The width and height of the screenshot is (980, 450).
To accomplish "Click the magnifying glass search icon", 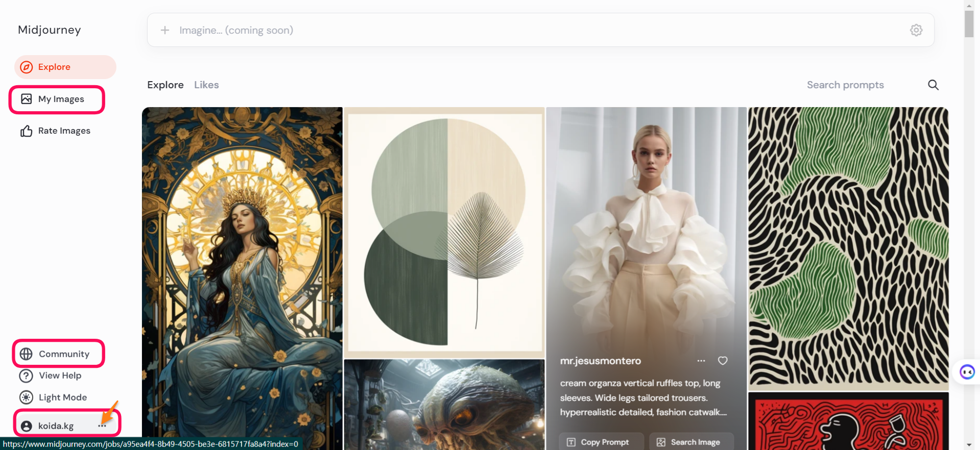I will pos(933,85).
